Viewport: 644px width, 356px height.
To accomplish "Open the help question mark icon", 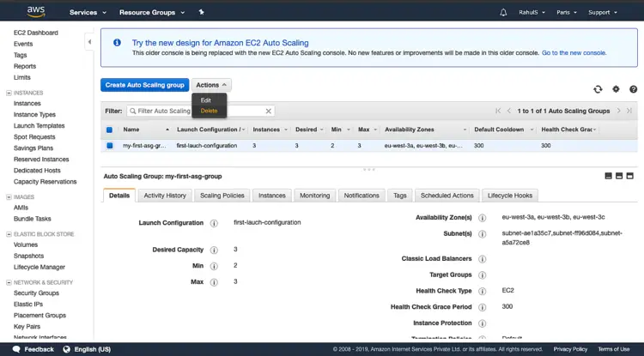I will click(x=633, y=89).
